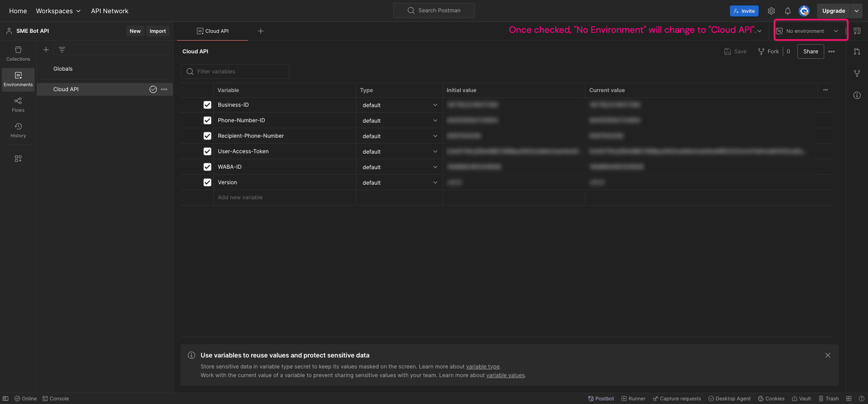
Task: Open the History sidebar panel
Action: point(18,130)
